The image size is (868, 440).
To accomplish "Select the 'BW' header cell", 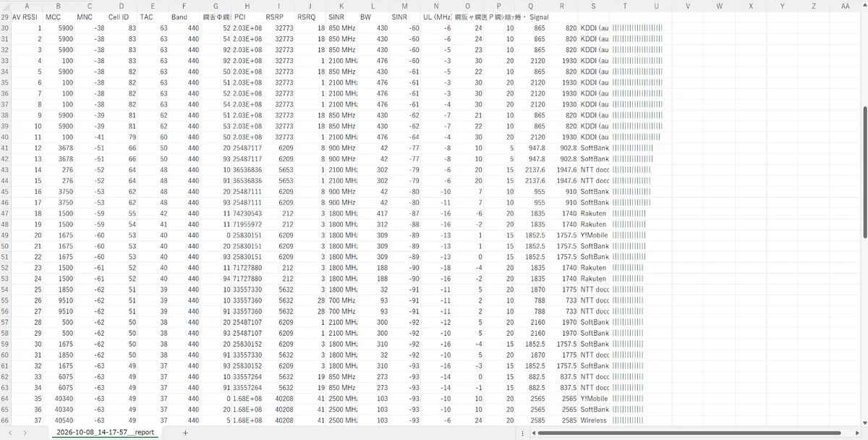I will click(x=374, y=17).
